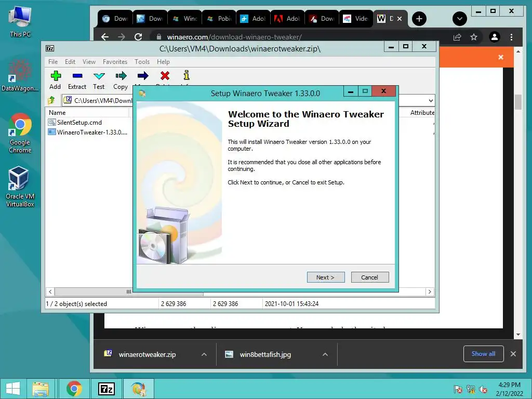Viewport: 532px width, 399px height.
Task: Open the Chrome profile icon
Action: pos(495,37)
